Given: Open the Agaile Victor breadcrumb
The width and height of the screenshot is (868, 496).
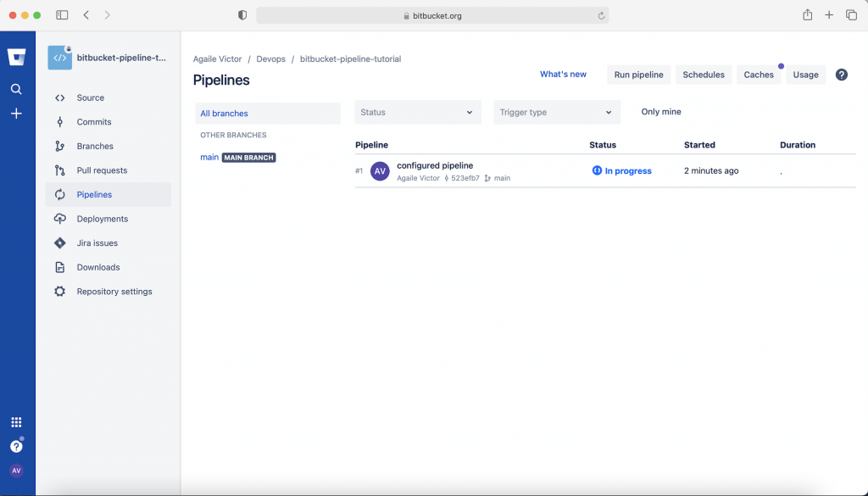Looking at the screenshot, I should 218,59.
